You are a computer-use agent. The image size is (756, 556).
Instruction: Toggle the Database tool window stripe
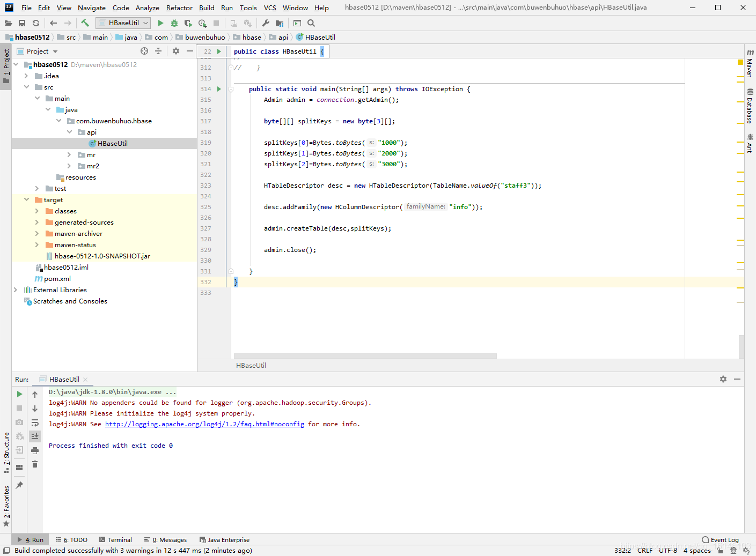click(x=750, y=106)
